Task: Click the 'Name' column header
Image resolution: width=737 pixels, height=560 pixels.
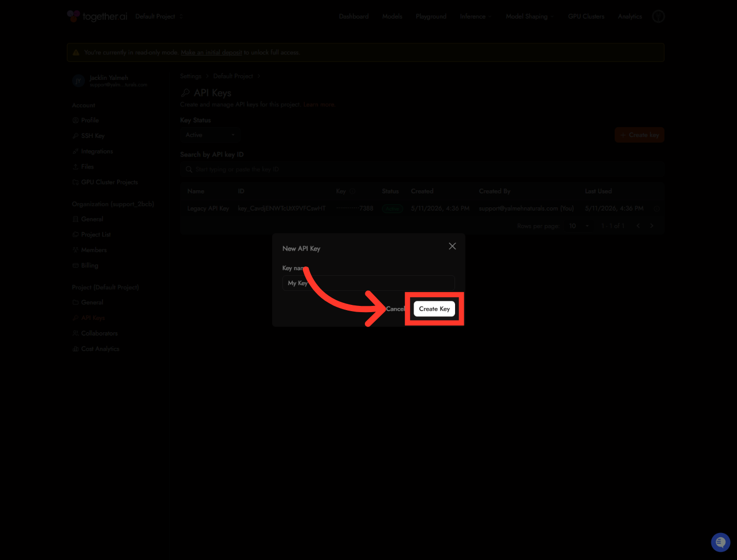Action: point(196,191)
